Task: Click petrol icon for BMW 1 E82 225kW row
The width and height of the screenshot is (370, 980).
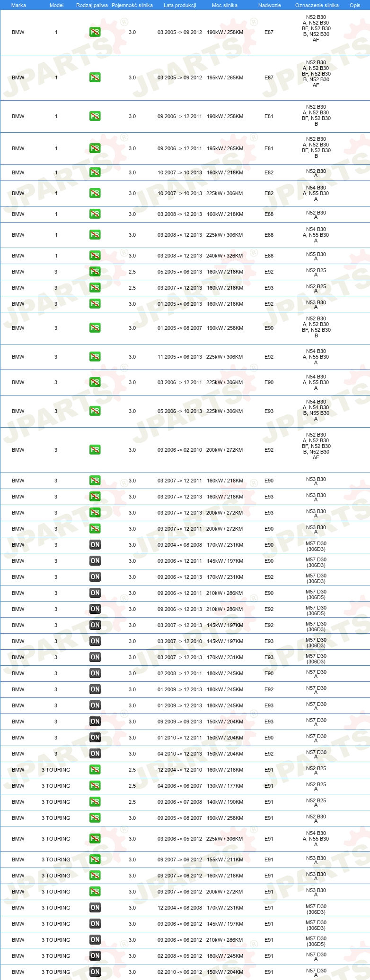Action: (95, 193)
